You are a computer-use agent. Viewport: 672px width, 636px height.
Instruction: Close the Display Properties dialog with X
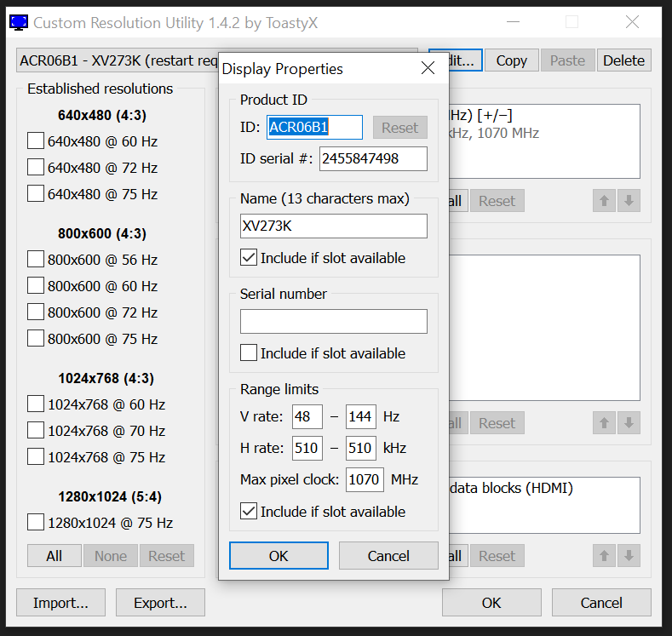point(428,69)
